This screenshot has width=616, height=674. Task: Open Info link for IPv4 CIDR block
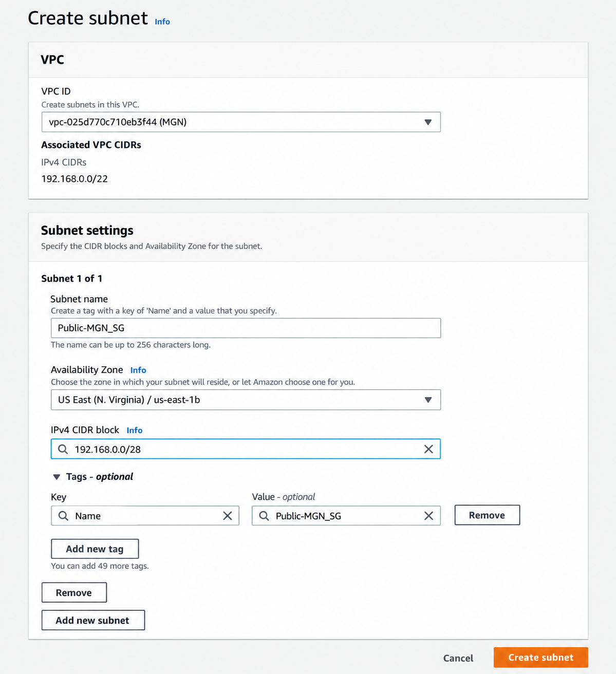point(135,430)
